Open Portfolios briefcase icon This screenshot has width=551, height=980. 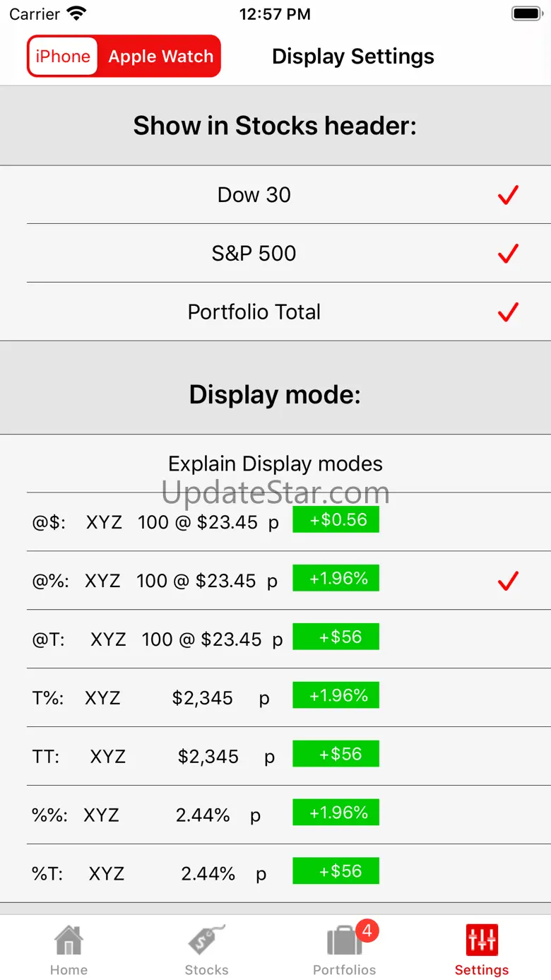(344, 941)
